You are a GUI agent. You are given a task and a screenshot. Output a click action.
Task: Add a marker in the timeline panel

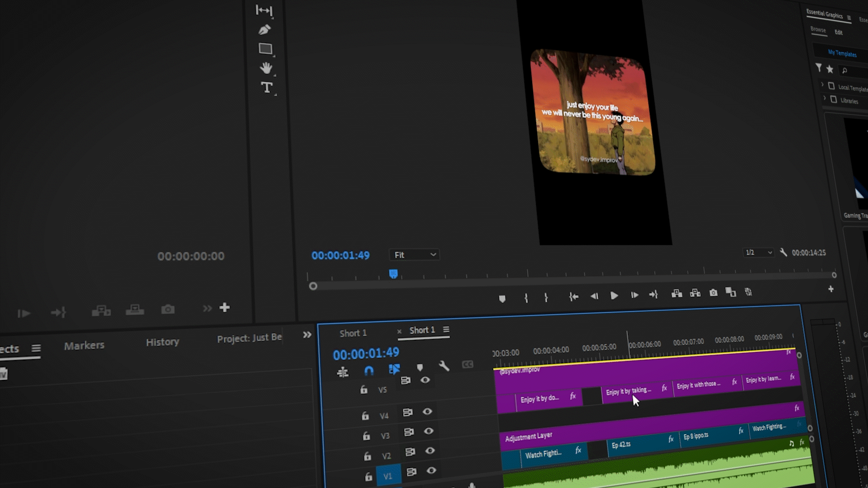[x=420, y=367]
